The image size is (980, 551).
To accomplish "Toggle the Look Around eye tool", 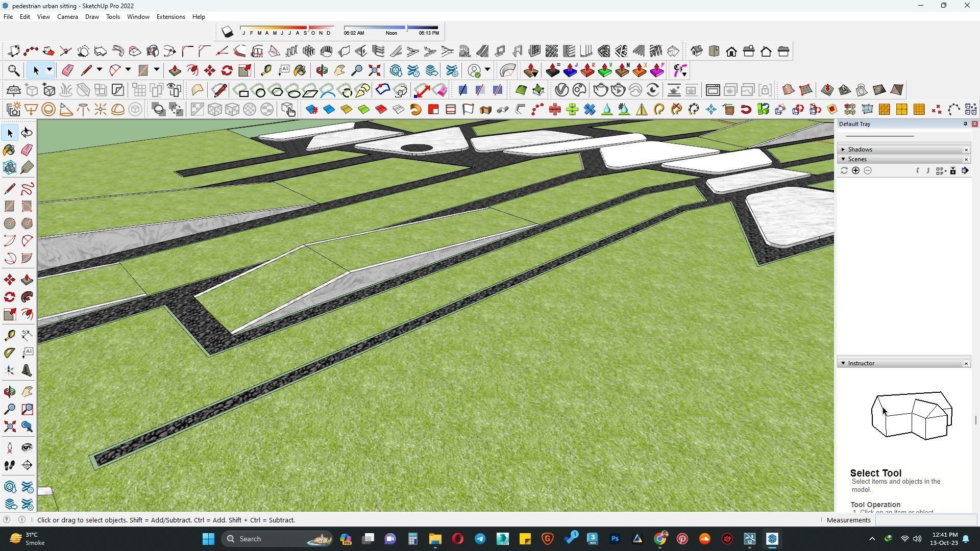I will (x=27, y=448).
